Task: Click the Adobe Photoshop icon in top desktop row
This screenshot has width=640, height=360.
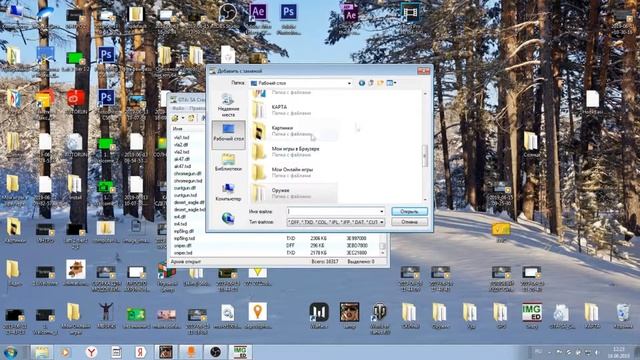Action: click(289, 18)
